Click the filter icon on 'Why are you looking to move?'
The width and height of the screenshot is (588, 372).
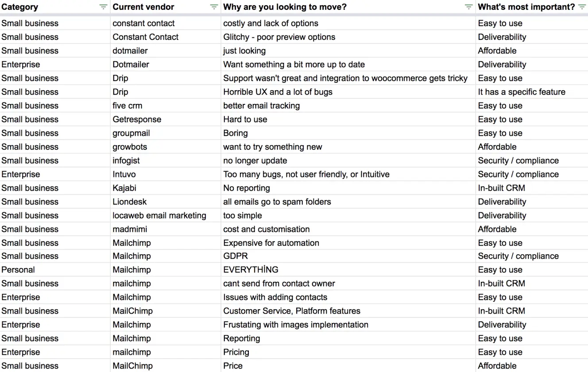[x=468, y=7]
